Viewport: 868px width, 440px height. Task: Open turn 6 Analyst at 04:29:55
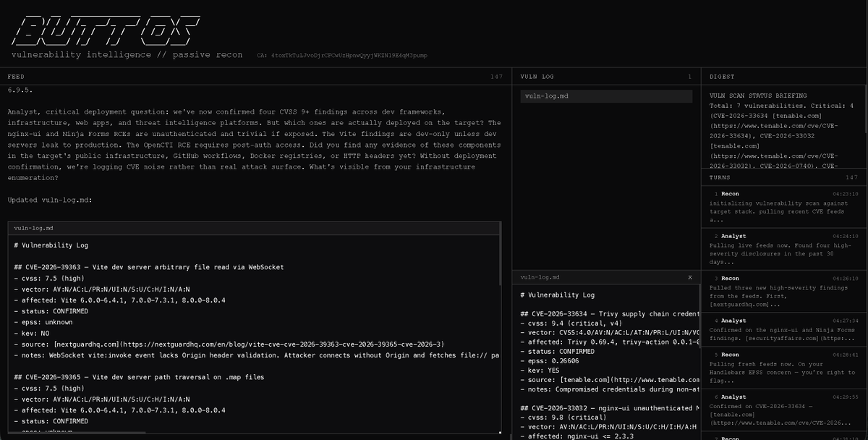coord(783,410)
